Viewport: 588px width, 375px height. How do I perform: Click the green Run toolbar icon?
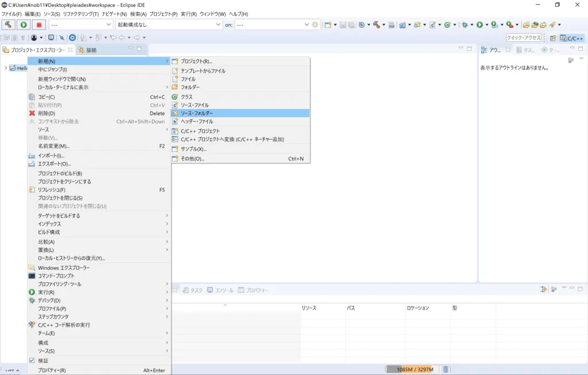tap(479, 25)
